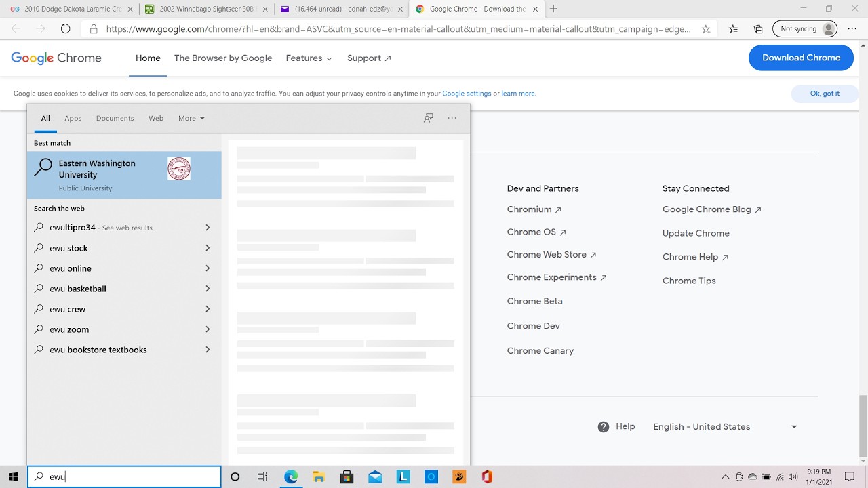
Task: Open the Wi-Fi network flyout
Action: click(x=780, y=476)
